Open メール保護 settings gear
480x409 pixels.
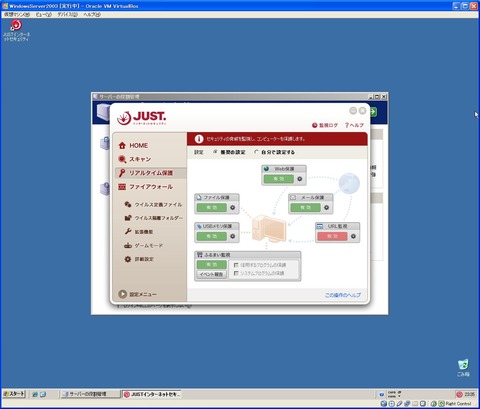coord(327,208)
